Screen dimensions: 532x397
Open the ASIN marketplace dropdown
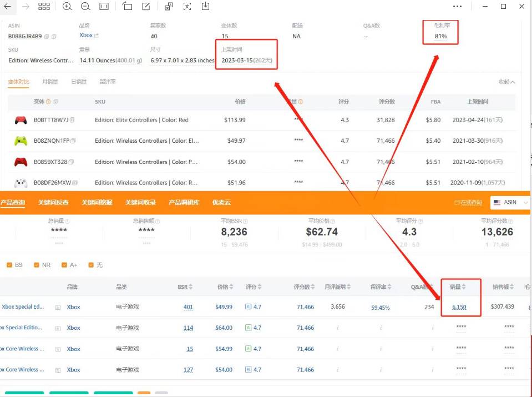pos(510,203)
